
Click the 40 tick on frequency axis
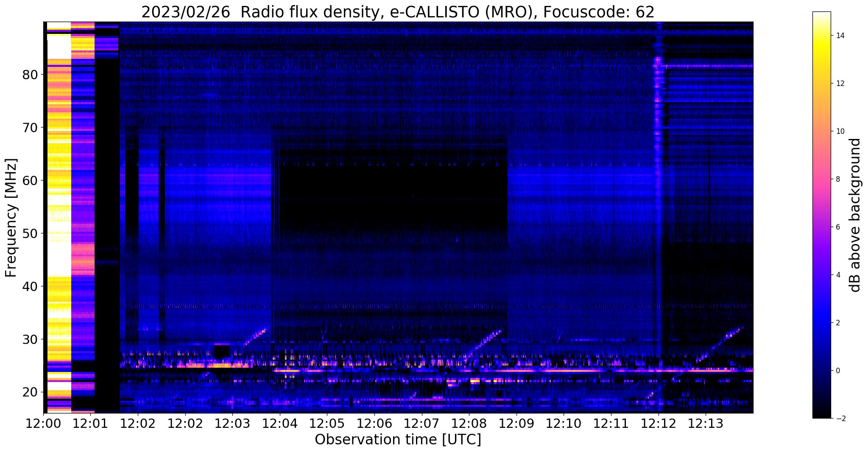coord(30,286)
